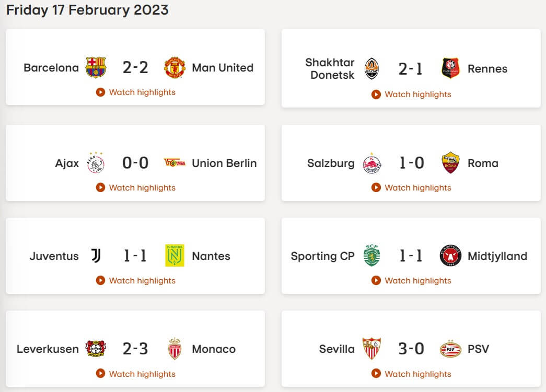Click the Ajax club logo
This screenshot has width=546, height=392.
96,163
